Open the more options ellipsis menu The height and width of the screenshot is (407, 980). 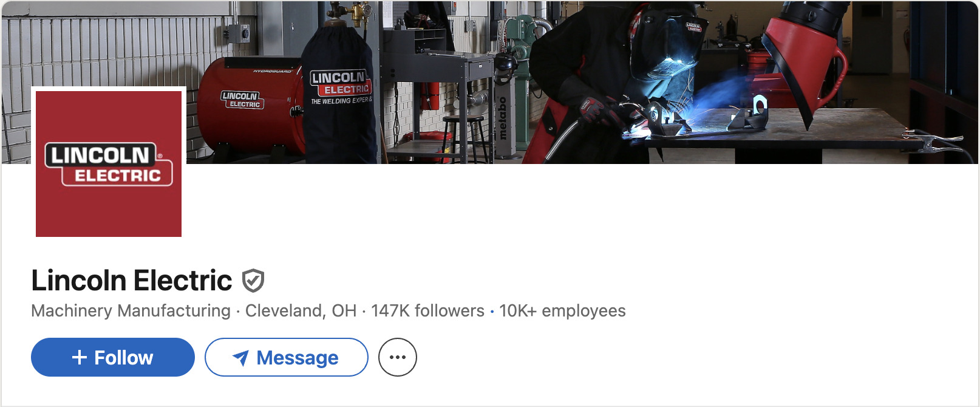pos(398,357)
